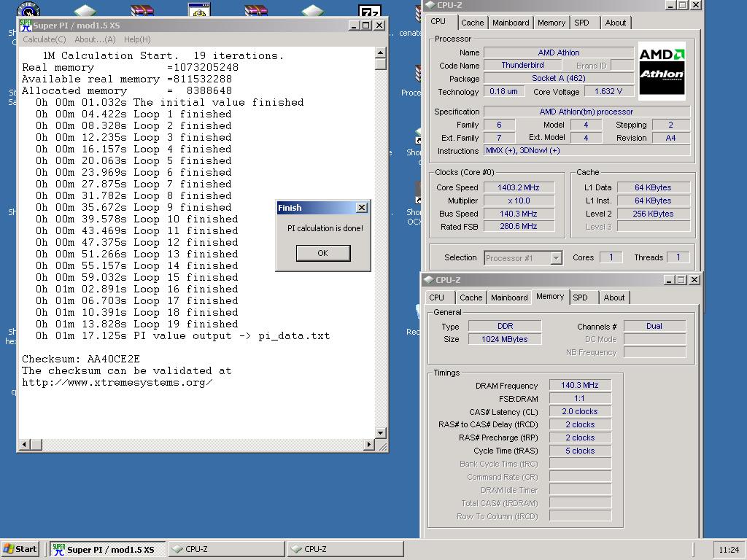The height and width of the screenshot is (560, 747).
Task: Expand the Processor #1 selection dropdown
Action: 556,258
